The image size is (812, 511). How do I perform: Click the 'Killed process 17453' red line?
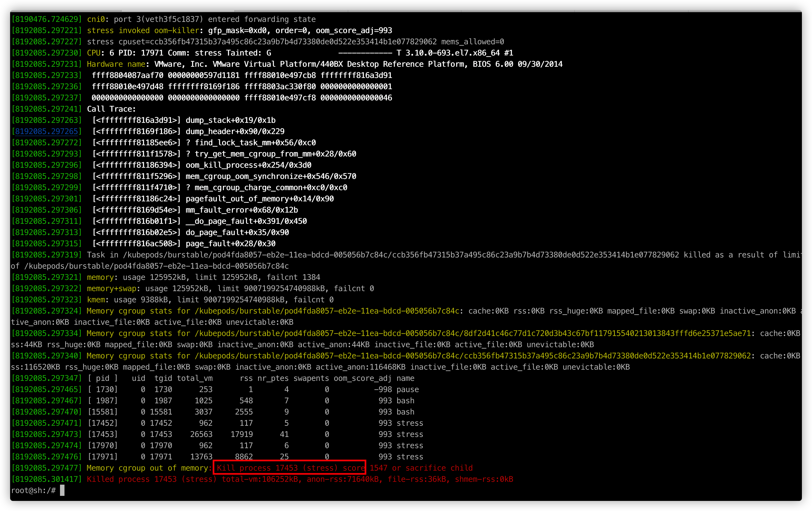131,479
